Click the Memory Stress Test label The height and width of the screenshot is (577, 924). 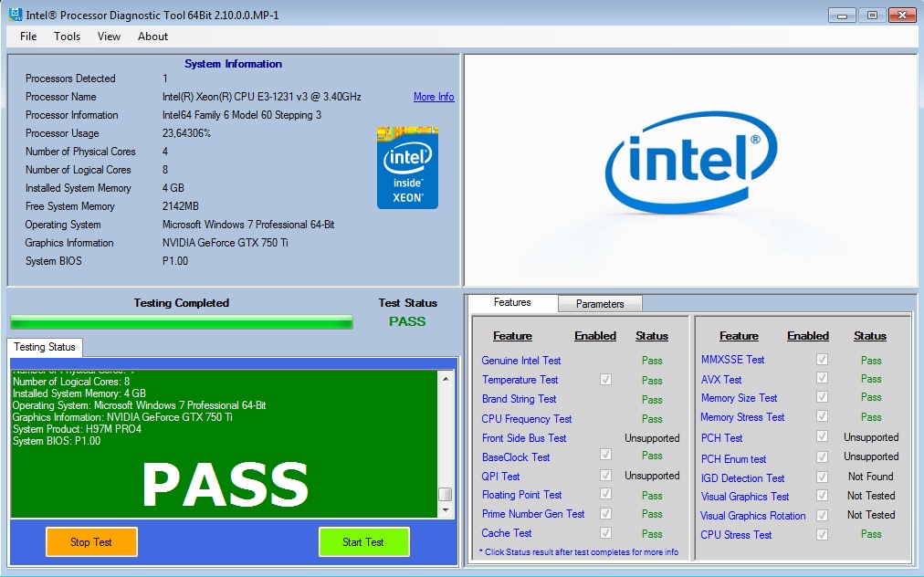(742, 417)
